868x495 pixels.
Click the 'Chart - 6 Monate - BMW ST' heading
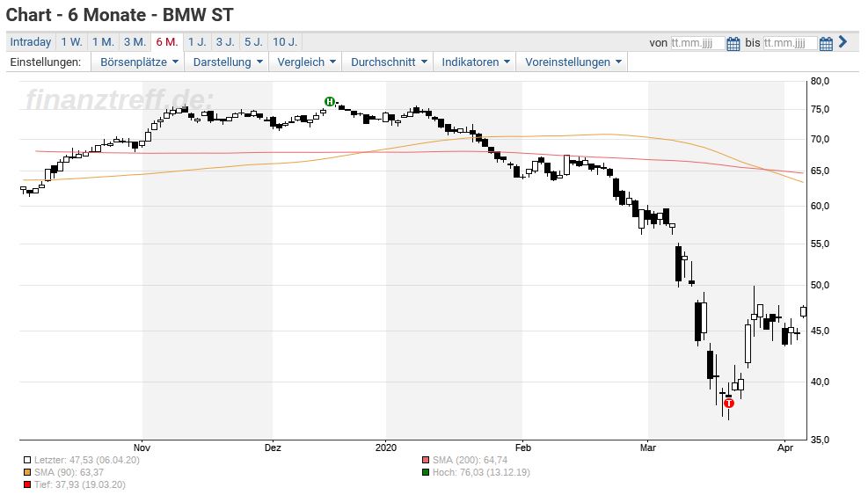tap(120, 14)
